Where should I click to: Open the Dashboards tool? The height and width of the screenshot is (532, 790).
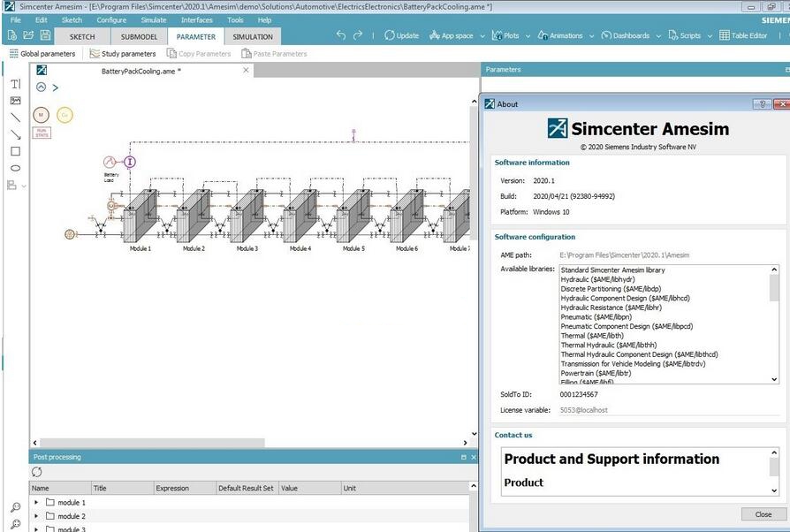pyautogui.click(x=626, y=35)
